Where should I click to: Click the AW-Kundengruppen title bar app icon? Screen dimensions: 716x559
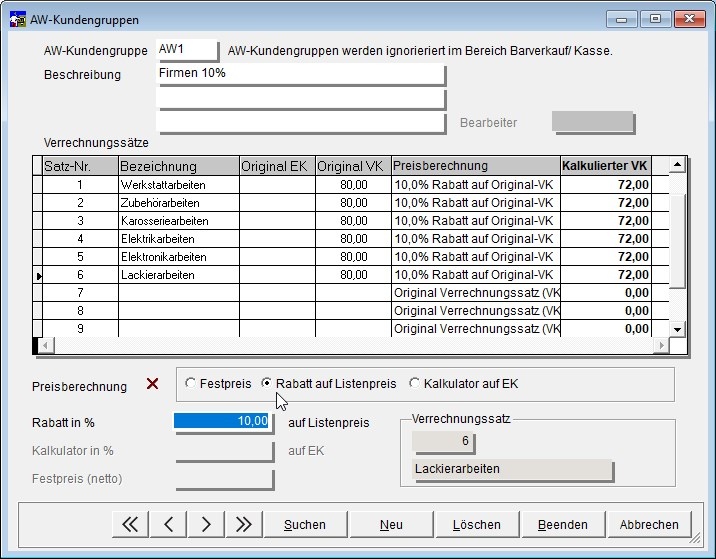coord(17,19)
